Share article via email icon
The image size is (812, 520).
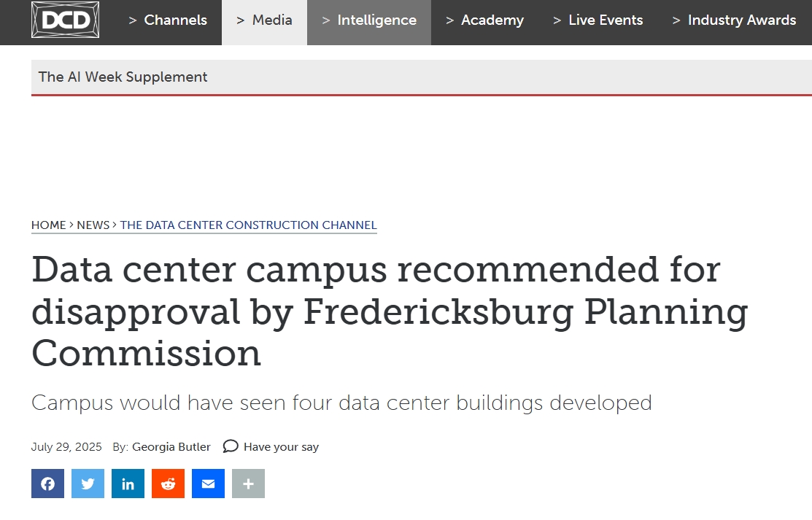(x=208, y=484)
